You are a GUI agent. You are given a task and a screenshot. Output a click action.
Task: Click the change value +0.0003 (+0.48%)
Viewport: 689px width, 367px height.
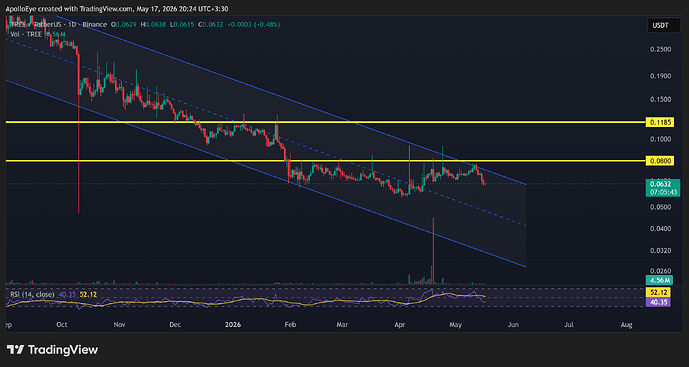[x=253, y=25]
